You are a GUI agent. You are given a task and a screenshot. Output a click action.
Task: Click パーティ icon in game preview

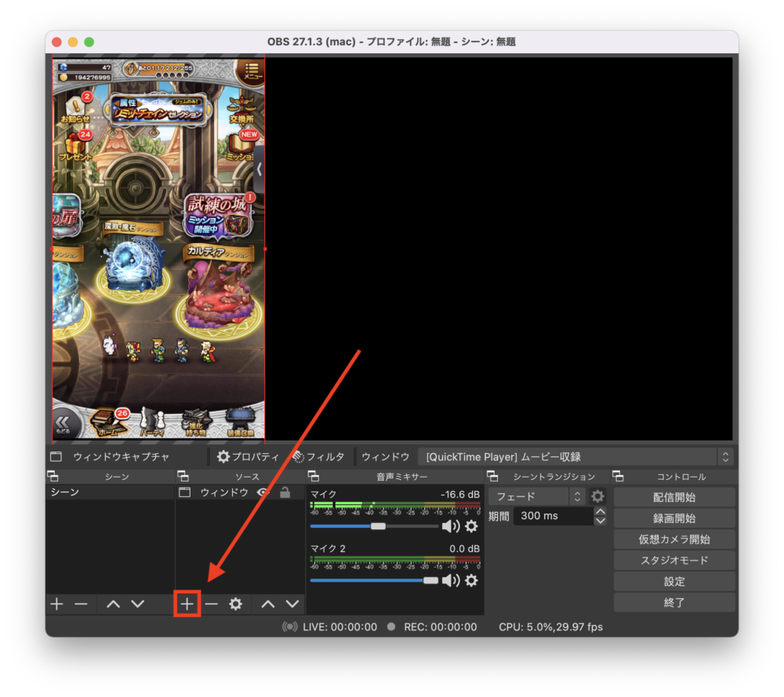pyautogui.click(x=152, y=422)
